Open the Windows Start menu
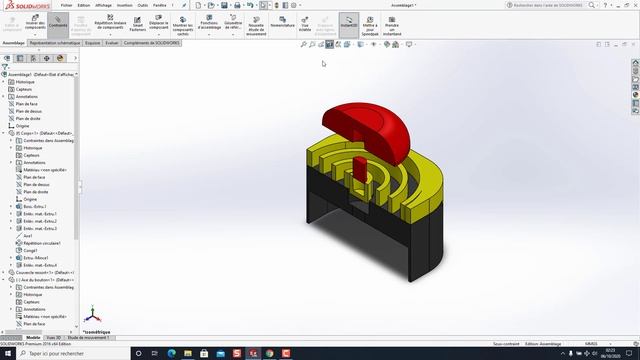 8,353
